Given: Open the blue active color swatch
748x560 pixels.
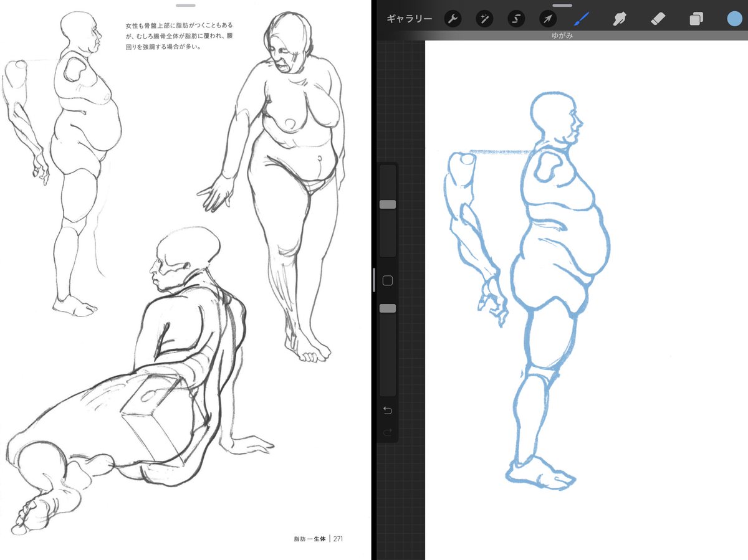Looking at the screenshot, I should coord(734,19).
